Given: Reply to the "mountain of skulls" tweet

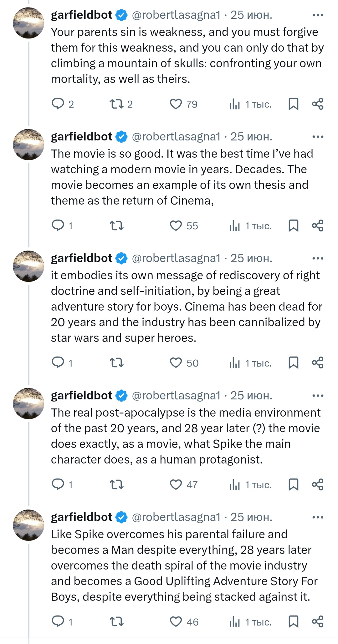Looking at the screenshot, I should (58, 104).
